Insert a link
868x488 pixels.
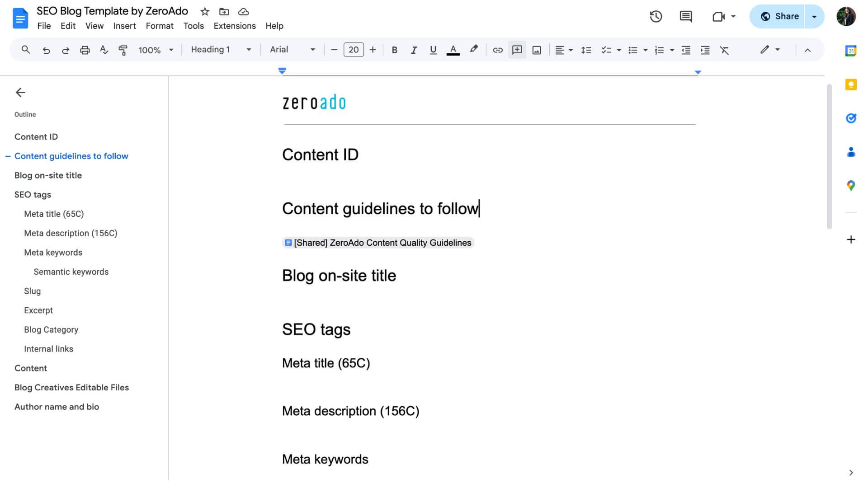pos(498,50)
